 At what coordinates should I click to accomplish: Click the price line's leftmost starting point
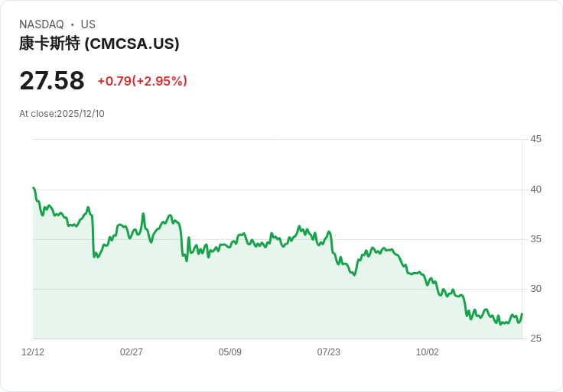coord(34,188)
